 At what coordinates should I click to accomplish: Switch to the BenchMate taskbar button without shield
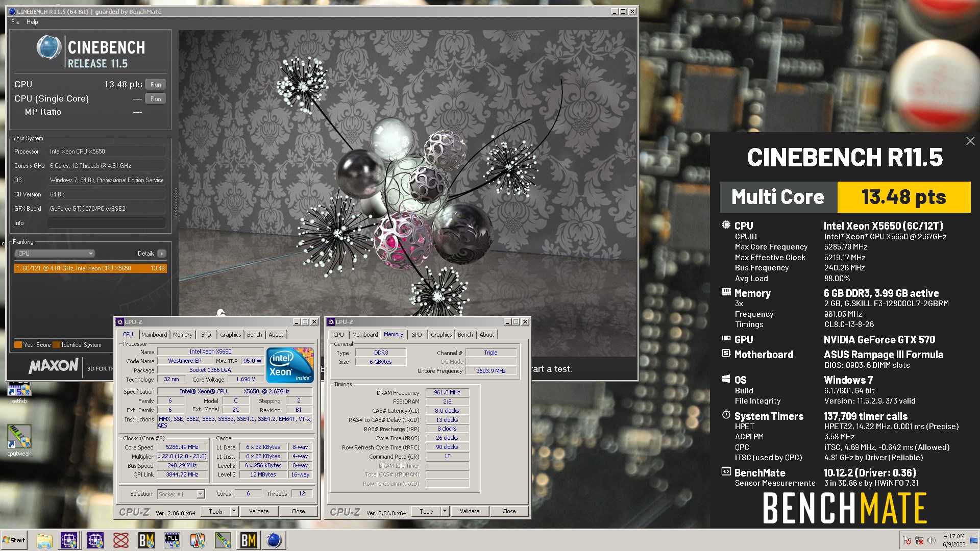click(249, 540)
